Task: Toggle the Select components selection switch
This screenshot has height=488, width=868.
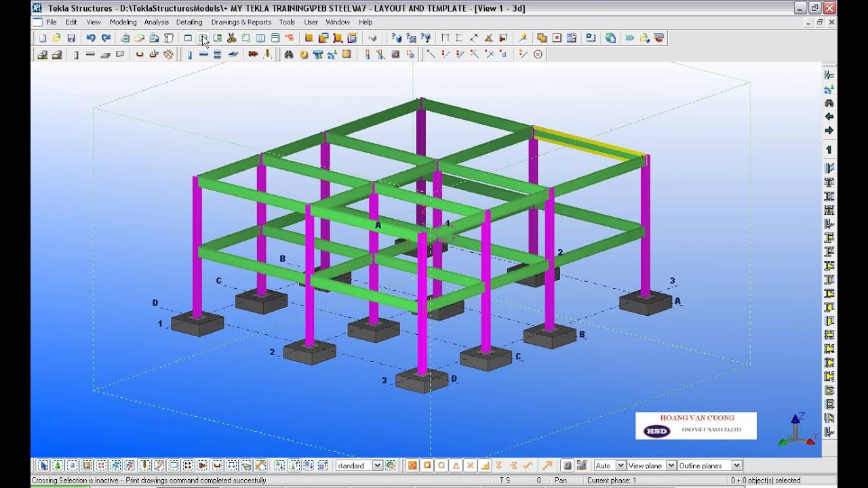Action: [58, 466]
